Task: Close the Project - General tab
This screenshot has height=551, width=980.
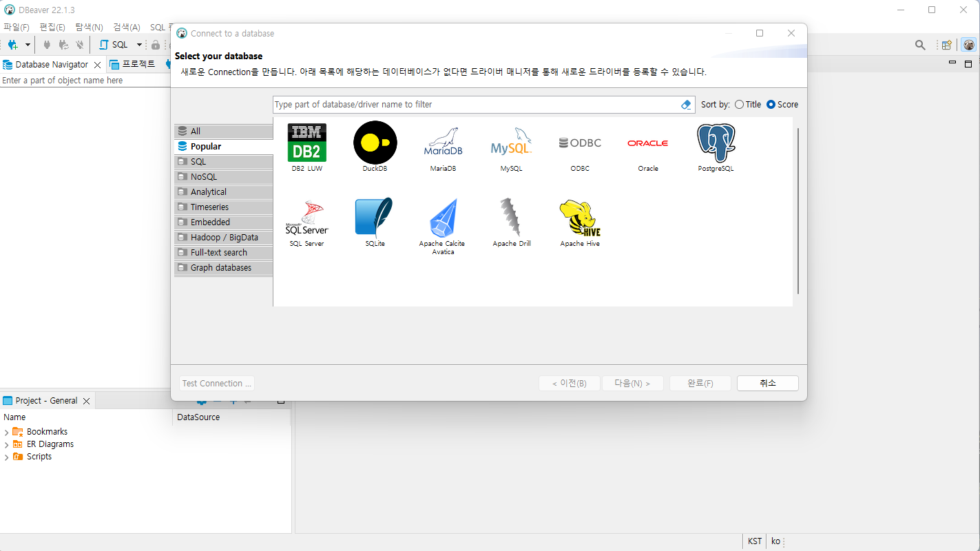Action: pyautogui.click(x=86, y=401)
